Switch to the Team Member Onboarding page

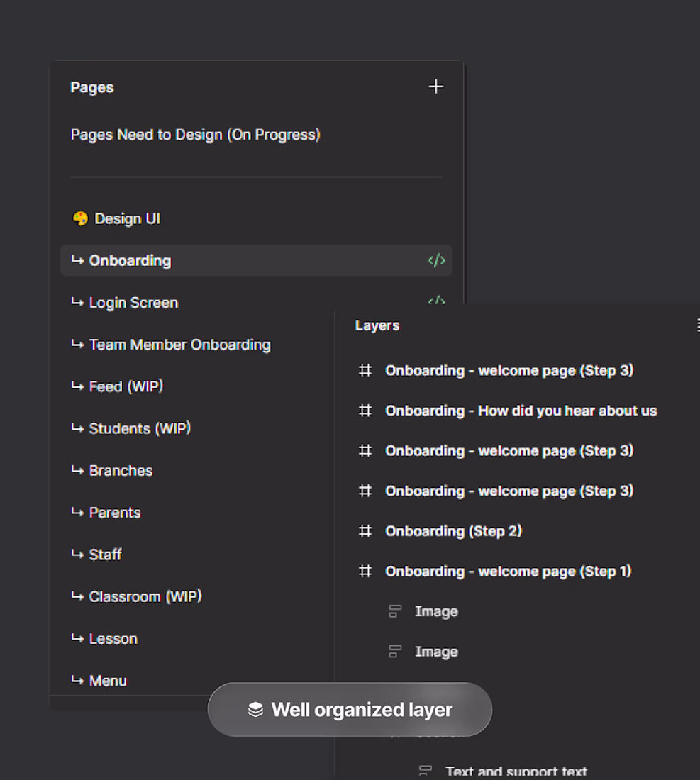[x=179, y=345]
